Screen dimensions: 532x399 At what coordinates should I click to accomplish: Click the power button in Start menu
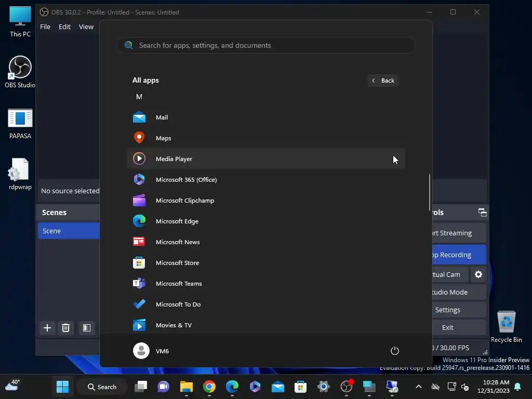pyautogui.click(x=395, y=351)
